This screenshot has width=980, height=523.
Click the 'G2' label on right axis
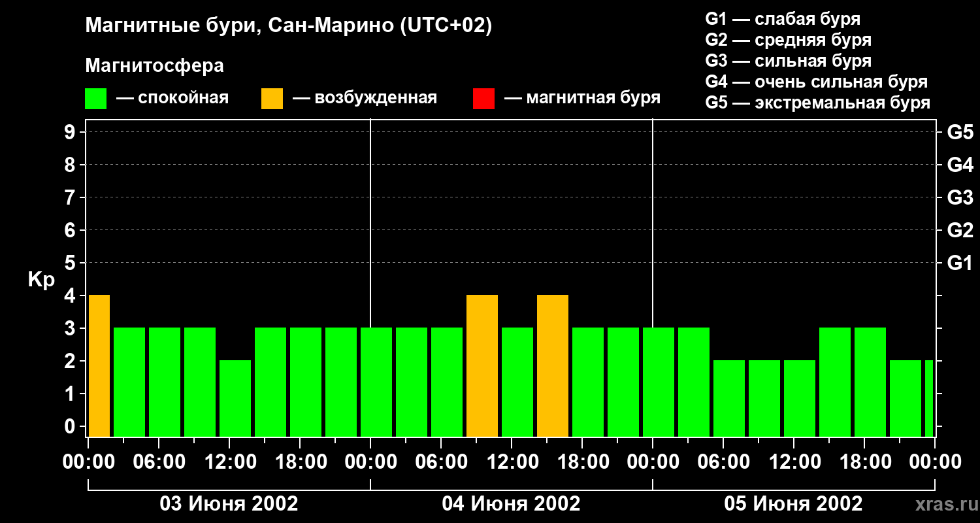click(960, 230)
